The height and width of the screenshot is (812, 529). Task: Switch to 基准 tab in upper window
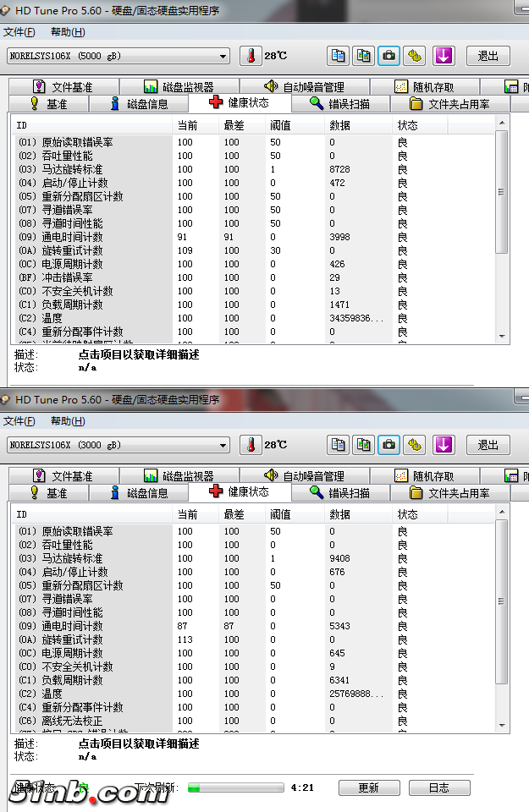coord(49,103)
